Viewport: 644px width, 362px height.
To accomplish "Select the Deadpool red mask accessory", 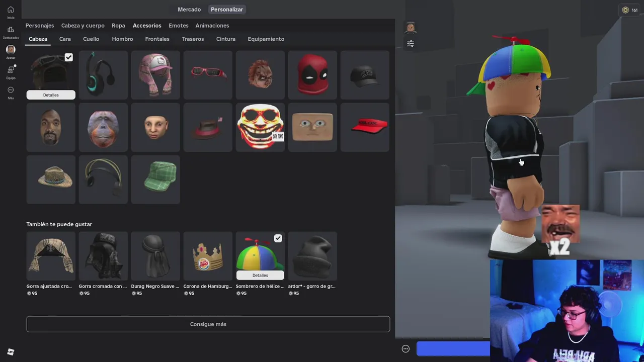I will (x=312, y=75).
